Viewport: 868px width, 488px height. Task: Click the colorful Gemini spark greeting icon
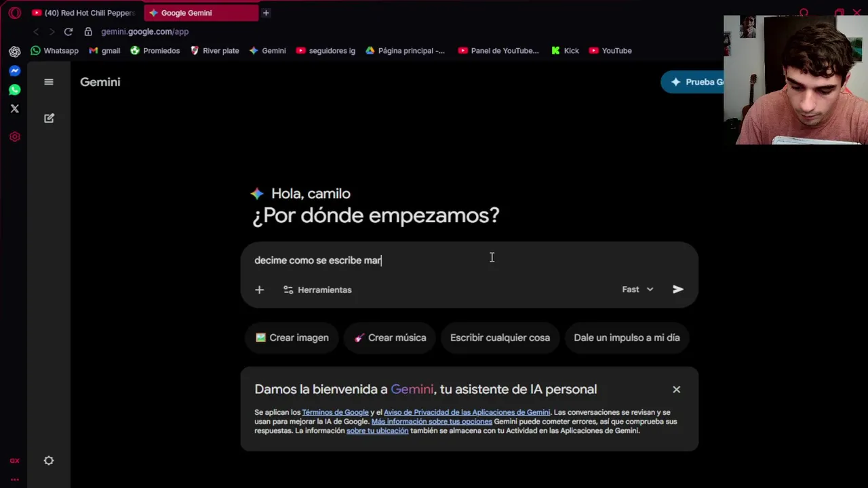point(257,194)
